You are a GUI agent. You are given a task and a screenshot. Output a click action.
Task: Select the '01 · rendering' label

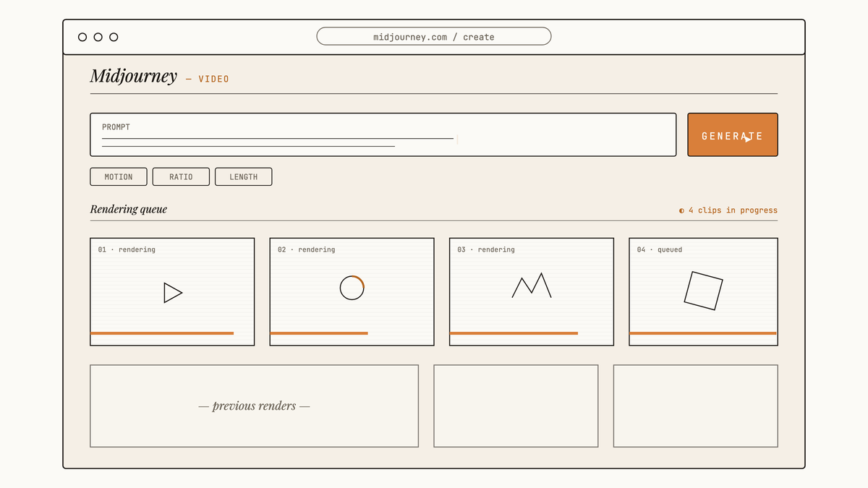point(127,249)
